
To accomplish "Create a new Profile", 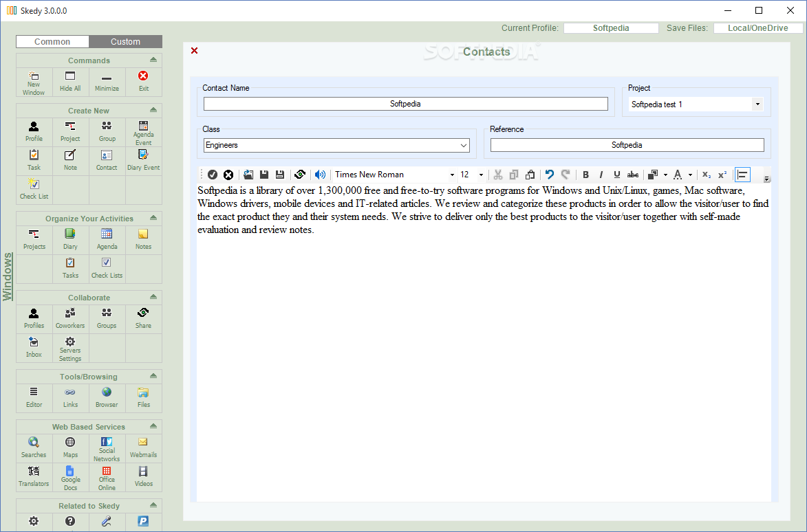I will [x=34, y=131].
